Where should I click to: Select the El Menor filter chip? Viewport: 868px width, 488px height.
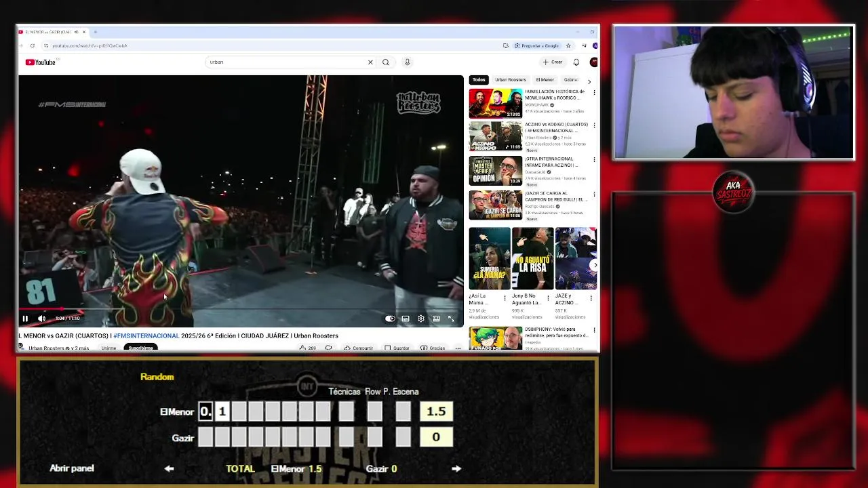(545, 80)
